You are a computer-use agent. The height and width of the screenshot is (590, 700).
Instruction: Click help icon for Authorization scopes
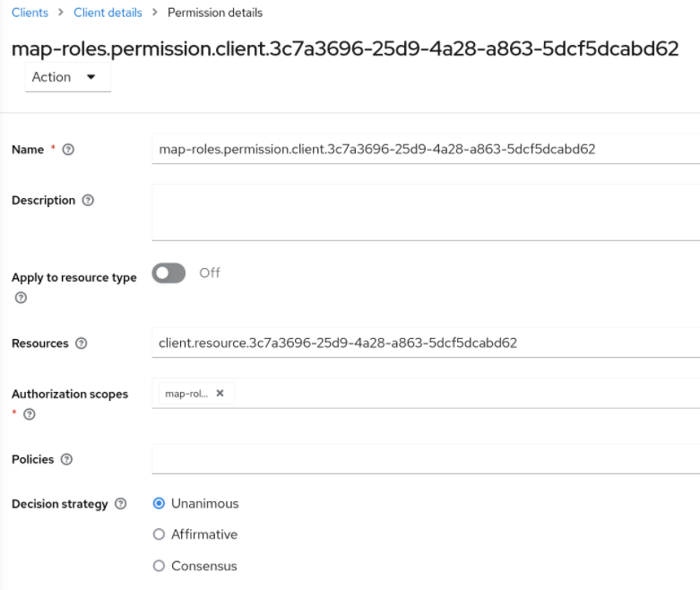coord(30,413)
